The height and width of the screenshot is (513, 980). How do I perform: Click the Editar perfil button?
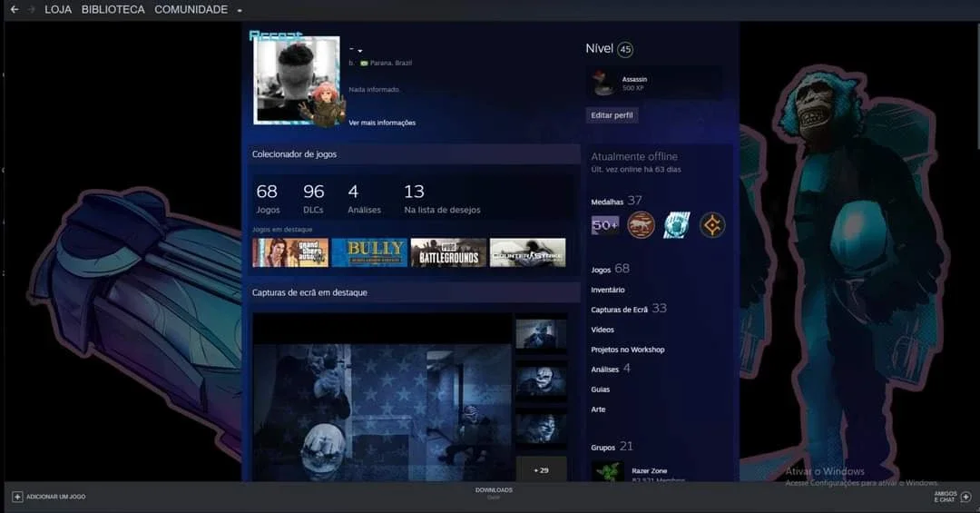[612, 115]
